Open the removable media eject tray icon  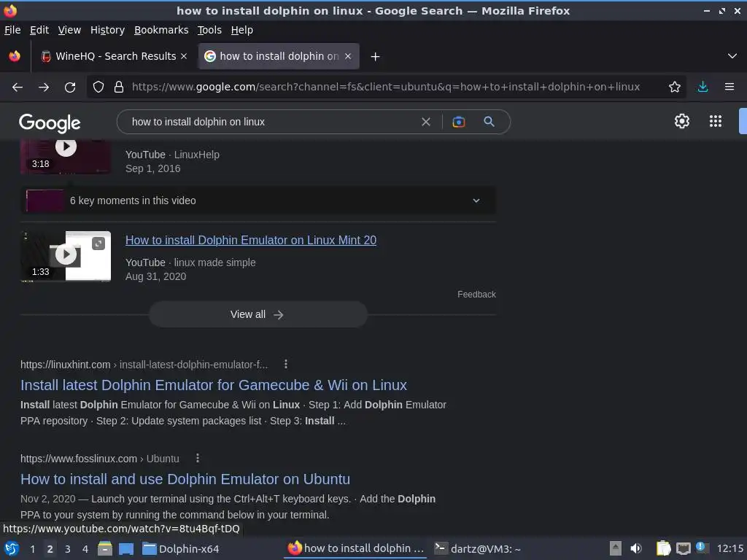coord(616,549)
